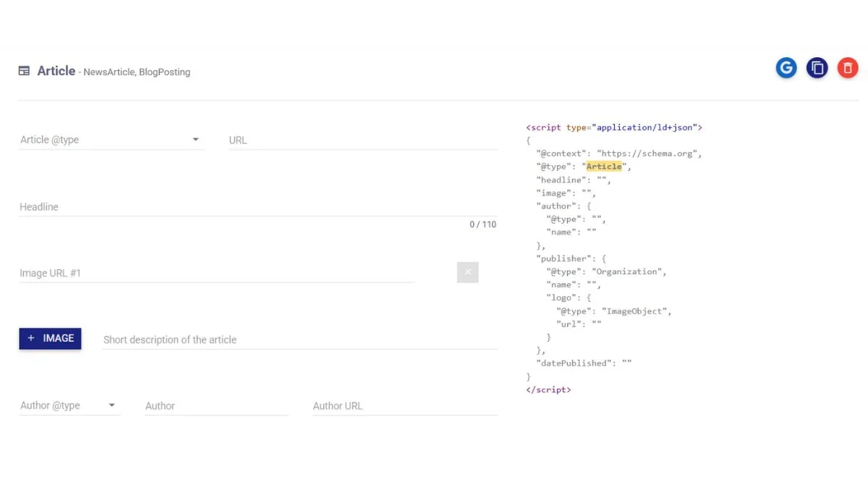
Task: Focus the Author name field
Action: [x=216, y=405]
